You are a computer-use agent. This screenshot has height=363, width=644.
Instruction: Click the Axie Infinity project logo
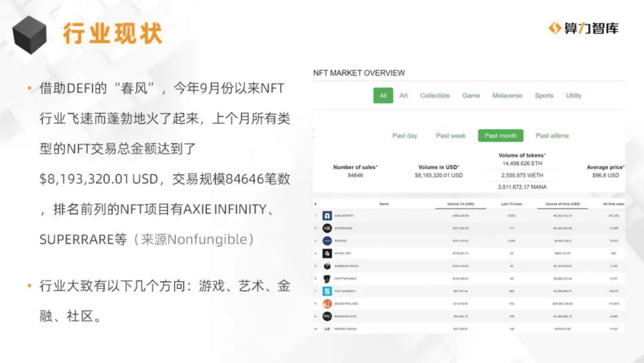tap(327, 216)
